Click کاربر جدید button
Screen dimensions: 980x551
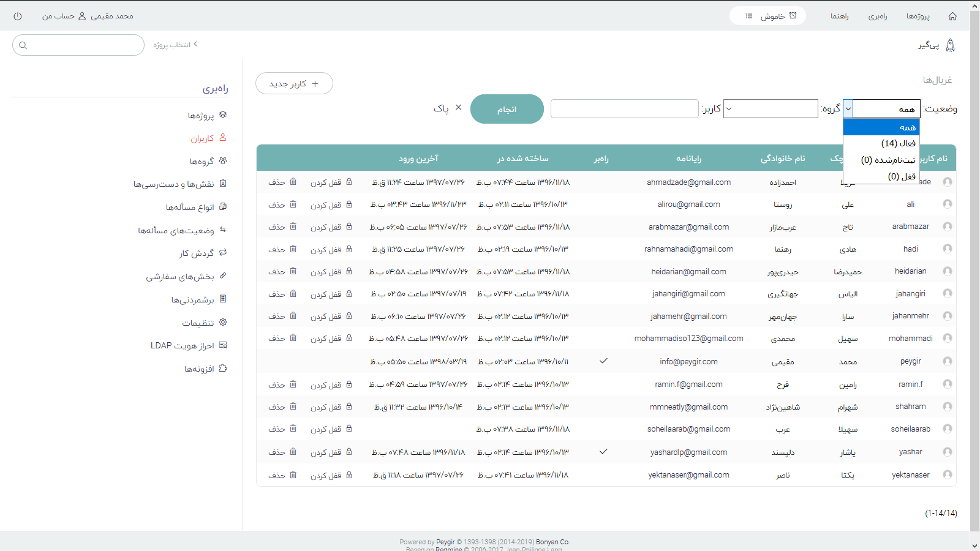click(294, 83)
